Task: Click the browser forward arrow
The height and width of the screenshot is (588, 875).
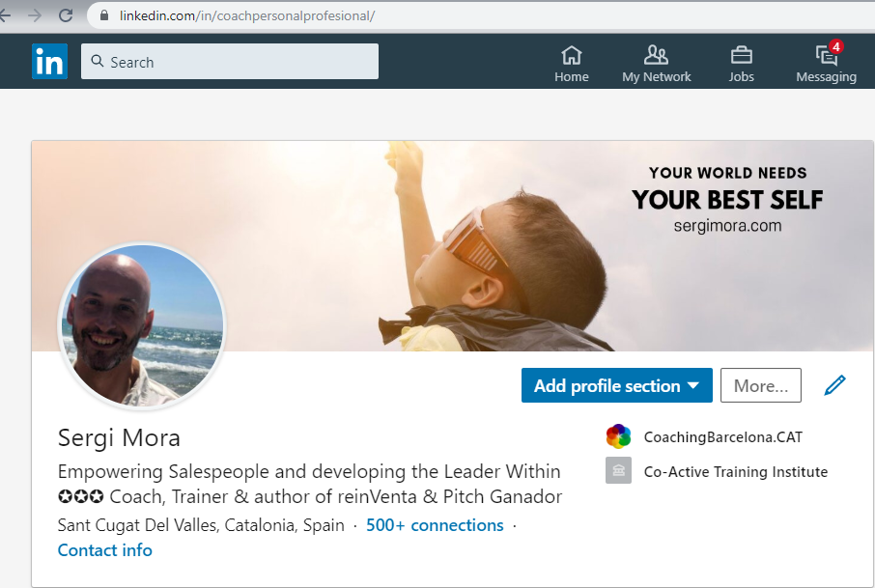Action: 36,15
